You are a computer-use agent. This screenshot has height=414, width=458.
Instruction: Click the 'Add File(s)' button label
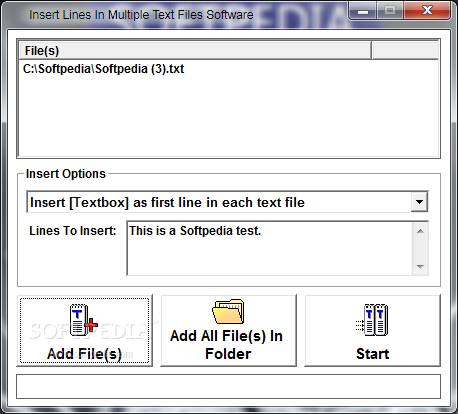click(84, 354)
